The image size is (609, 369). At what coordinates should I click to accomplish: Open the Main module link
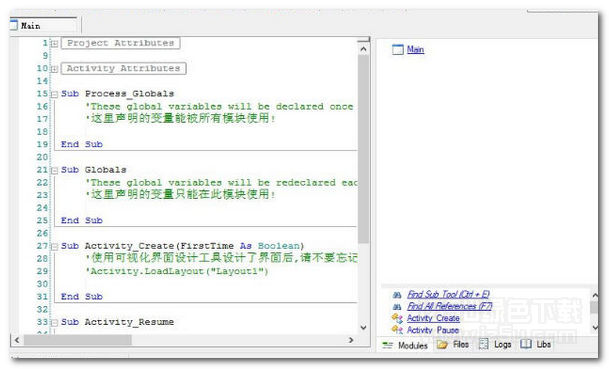[415, 49]
